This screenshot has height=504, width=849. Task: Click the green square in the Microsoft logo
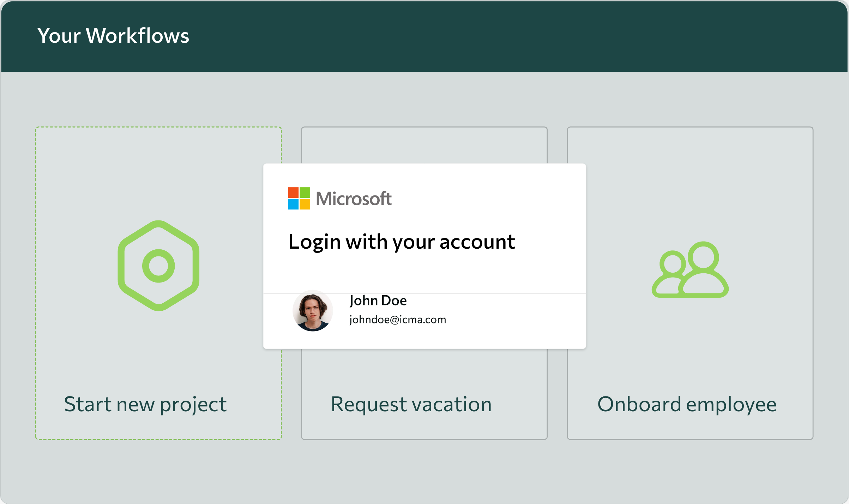pyautogui.click(x=305, y=193)
